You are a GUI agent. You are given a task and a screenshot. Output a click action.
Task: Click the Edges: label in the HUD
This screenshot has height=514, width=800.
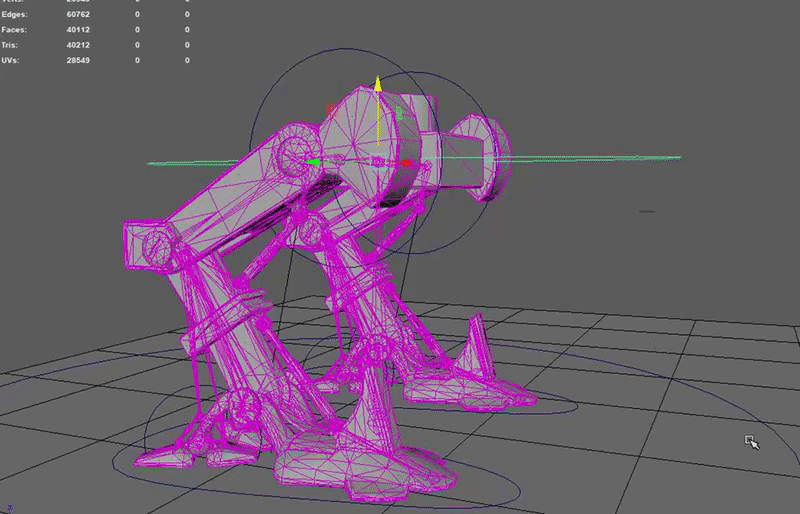14,14
